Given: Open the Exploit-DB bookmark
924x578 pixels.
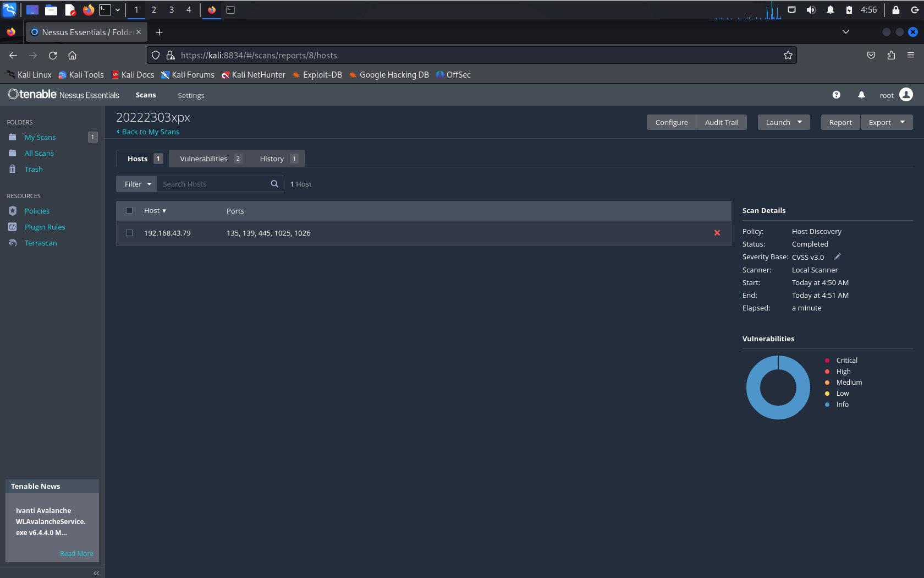Looking at the screenshot, I should point(317,75).
